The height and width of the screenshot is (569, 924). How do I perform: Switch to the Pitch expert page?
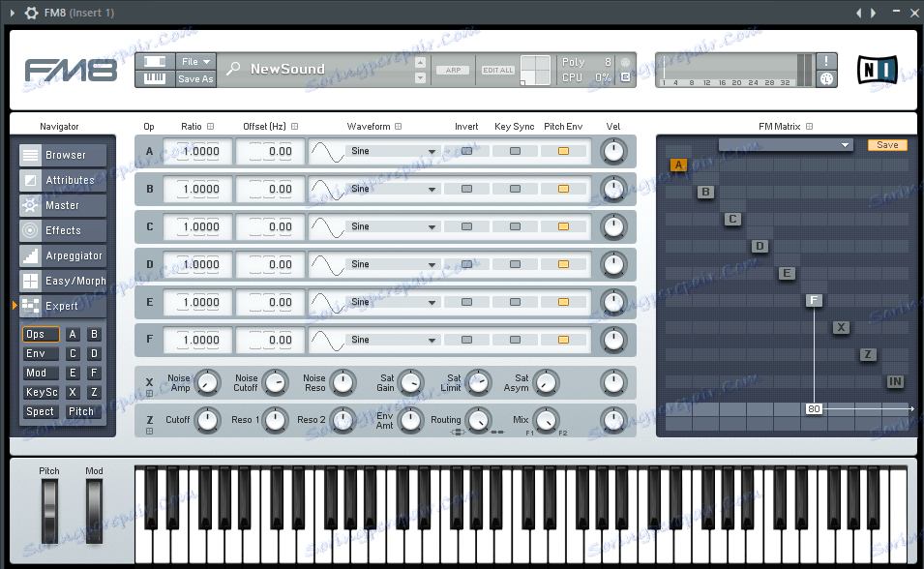pyautogui.click(x=82, y=411)
